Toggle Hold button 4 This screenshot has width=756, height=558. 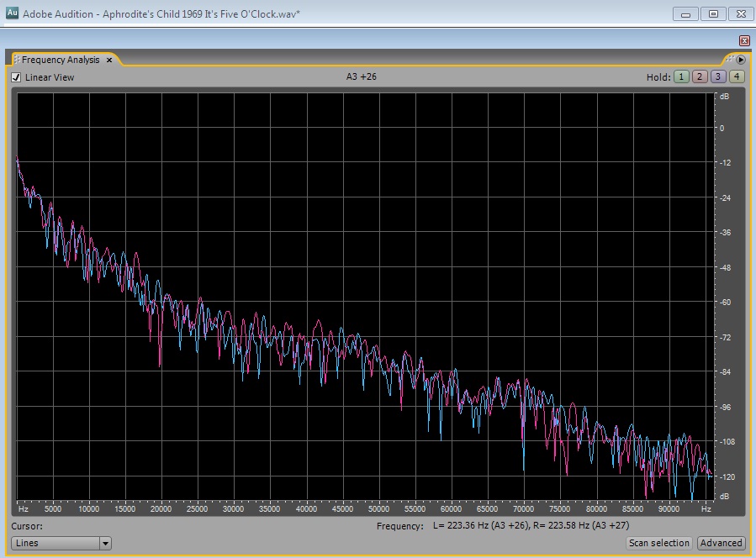tap(736, 76)
